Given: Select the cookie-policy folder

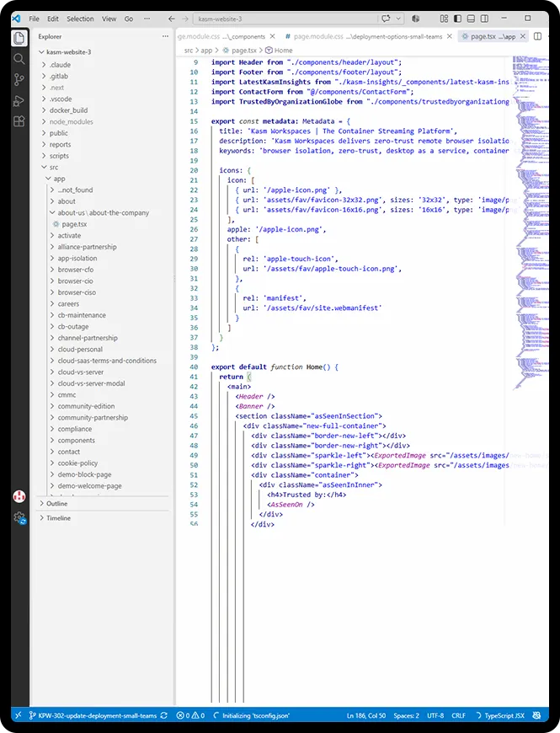Looking at the screenshot, I should [x=77, y=463].
